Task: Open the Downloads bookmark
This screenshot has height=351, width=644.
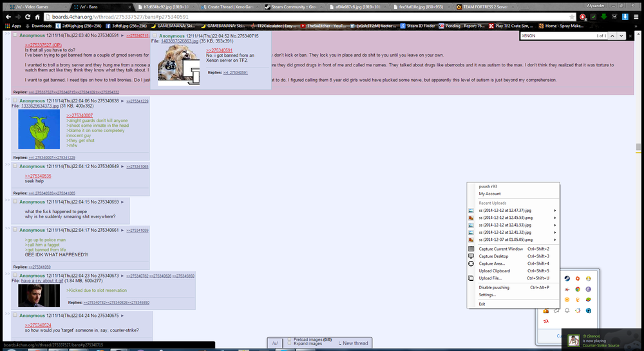Action: pyautogui.click(x=38, y=26)
